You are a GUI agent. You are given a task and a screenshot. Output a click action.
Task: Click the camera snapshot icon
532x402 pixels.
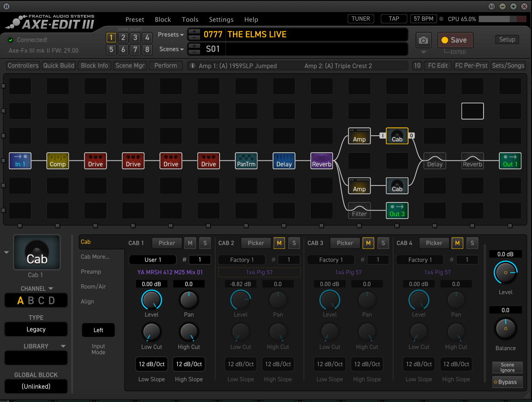click(x=423, y=40)
